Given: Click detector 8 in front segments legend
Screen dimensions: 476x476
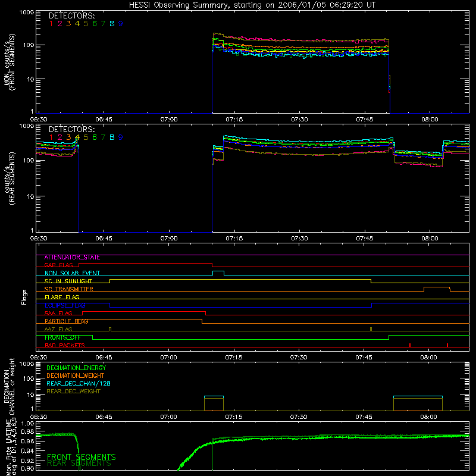Looking at the screenshot, I should pos(112,24).
